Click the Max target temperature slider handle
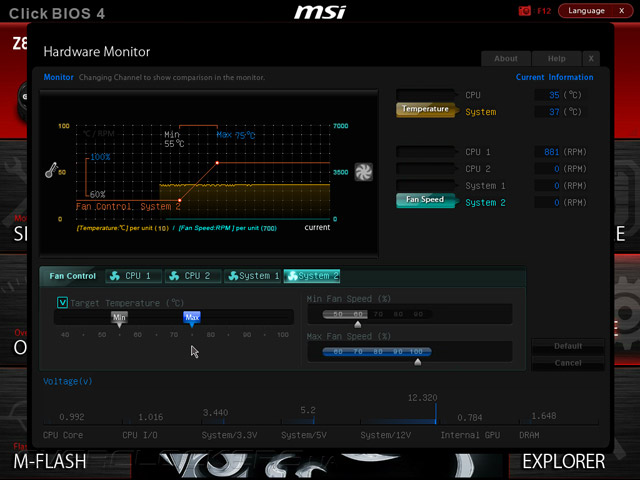640x480 pixels. (x=192, y=318)
